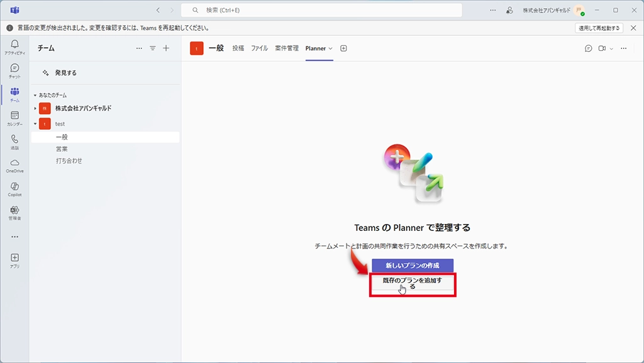The width and height of the screenshot is (644, 363).
Task: Open the Apps store icon
Action: [15, 260]
